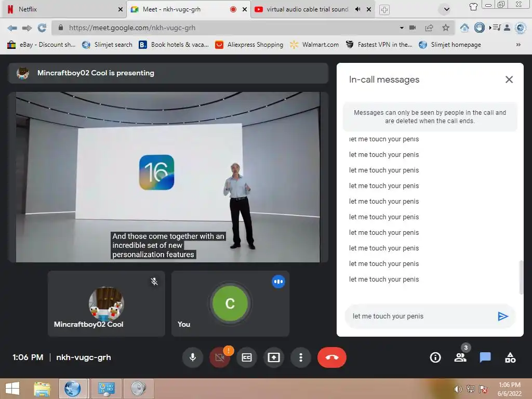Toggle the microphone in Meet controls
This screenshot has width=532, height=399.
pos(192,357)
